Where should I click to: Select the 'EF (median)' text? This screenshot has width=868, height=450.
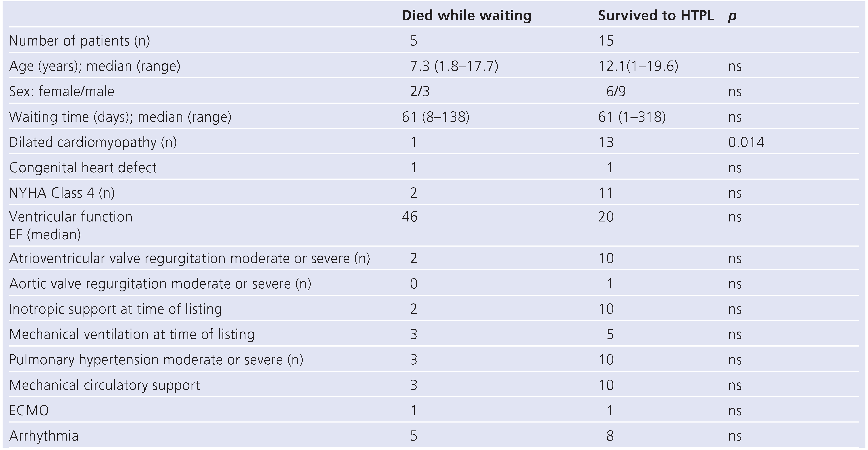tap(45, 234)
